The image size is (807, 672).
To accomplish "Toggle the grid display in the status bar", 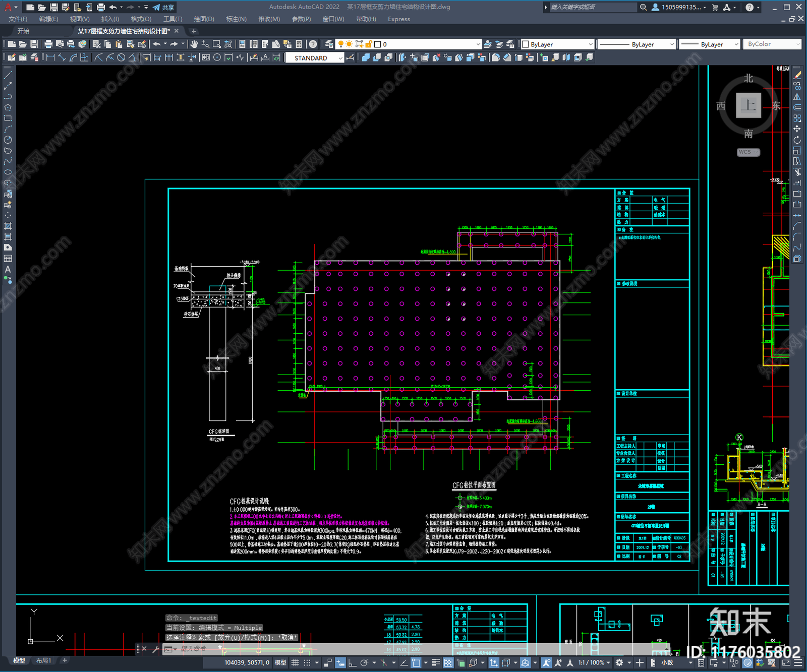I will (x=295, y=662).
